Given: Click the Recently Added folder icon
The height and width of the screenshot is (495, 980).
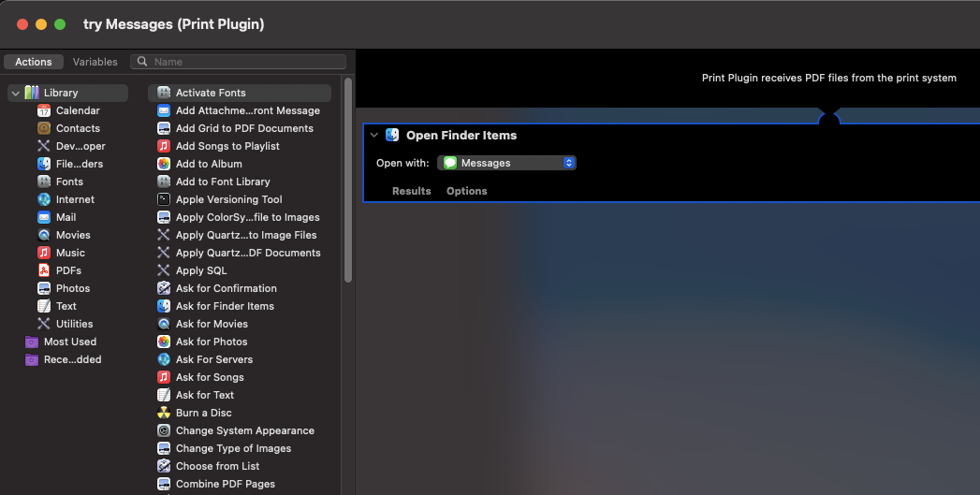Looking at the screenshot, I should click(x=31, y=359).
